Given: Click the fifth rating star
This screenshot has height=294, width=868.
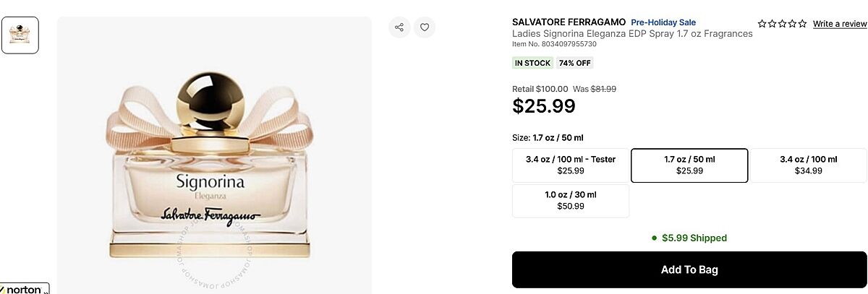Looking at the screenshot, I should [x=802, y=24].
